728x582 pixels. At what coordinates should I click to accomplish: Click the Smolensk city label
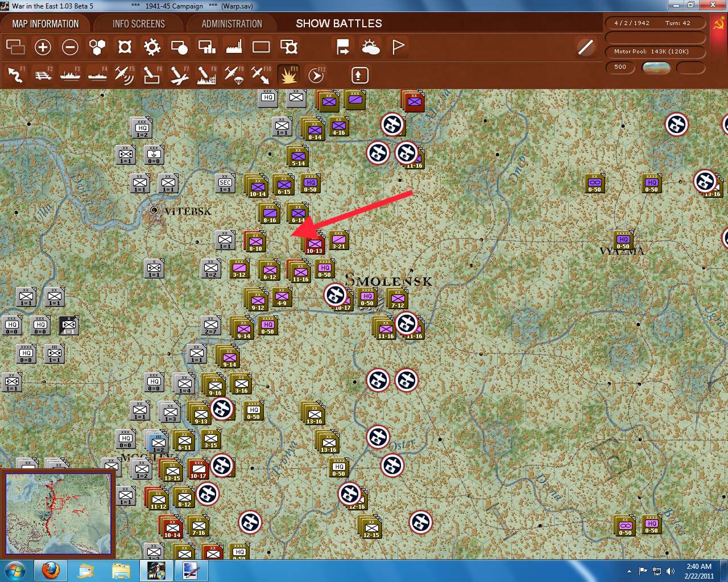tap(388, 280)
